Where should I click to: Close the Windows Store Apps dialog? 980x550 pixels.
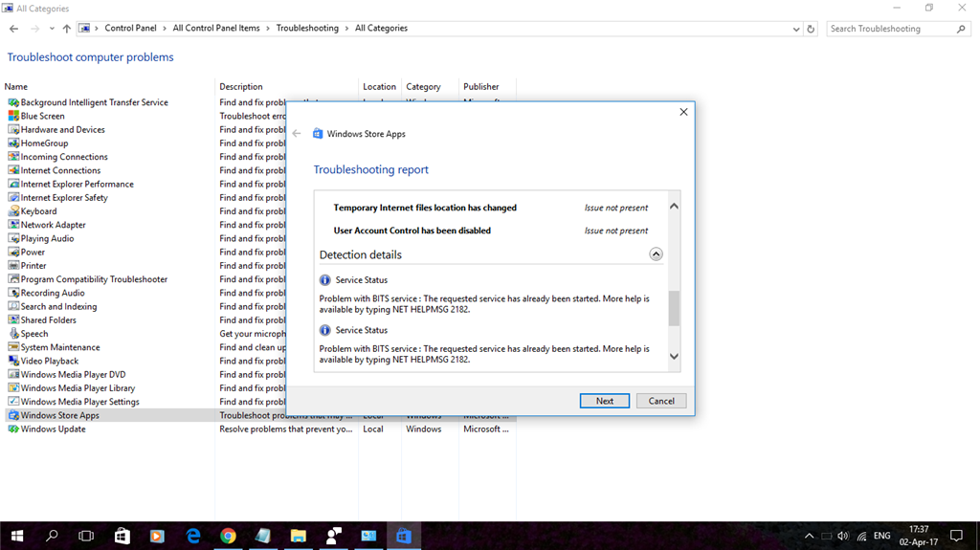[x=683, y=112]
